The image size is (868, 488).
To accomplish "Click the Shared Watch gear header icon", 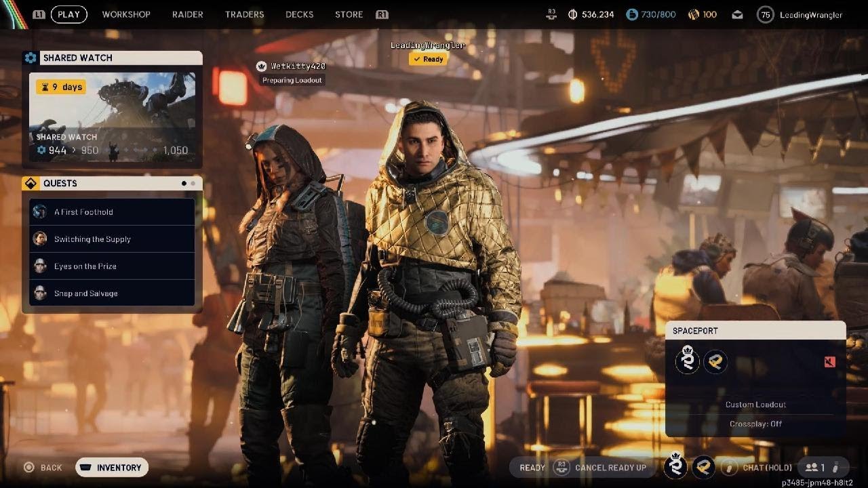I will coord(31,58).
